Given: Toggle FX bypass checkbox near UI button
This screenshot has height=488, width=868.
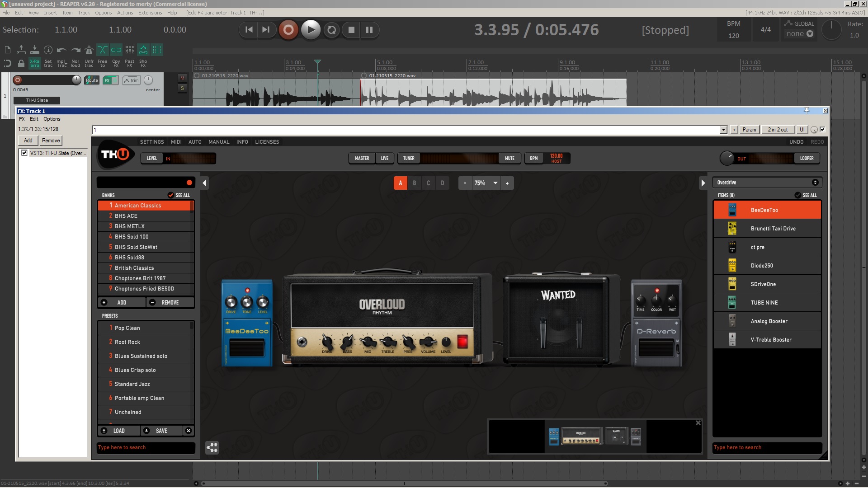Looking at the screenshot, I should coord(822,129).
